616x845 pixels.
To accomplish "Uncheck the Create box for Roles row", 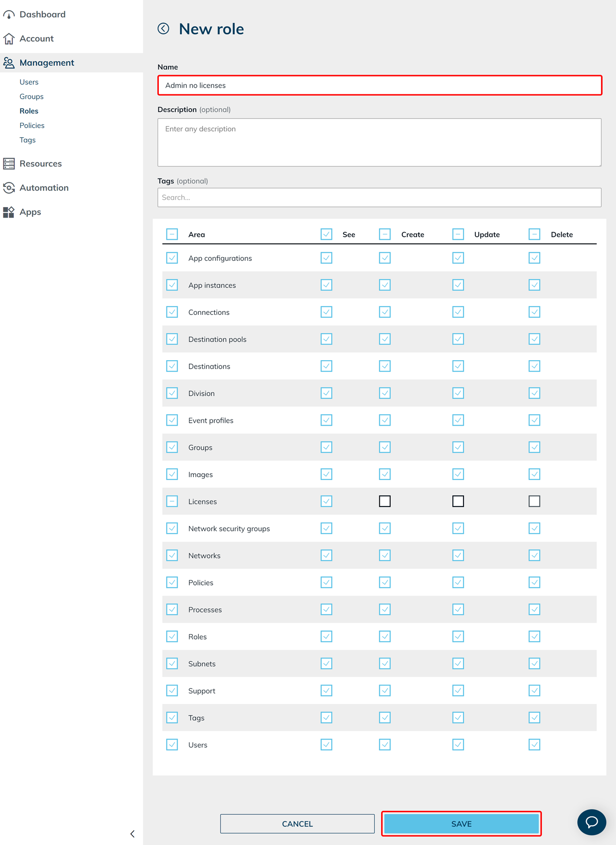I will (x=385, y=637).
